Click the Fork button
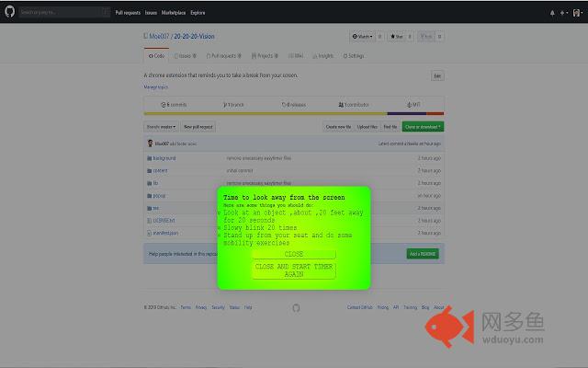 426,37
